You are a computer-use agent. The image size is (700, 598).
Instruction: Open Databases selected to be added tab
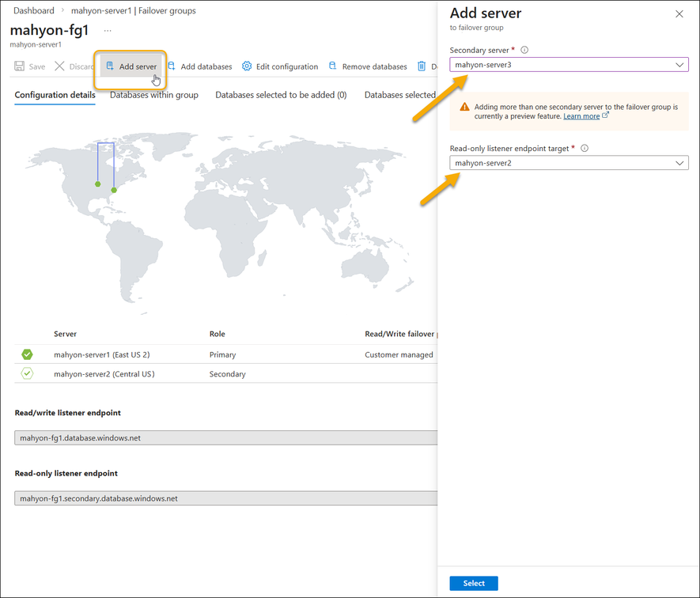(x=281, y=95)
